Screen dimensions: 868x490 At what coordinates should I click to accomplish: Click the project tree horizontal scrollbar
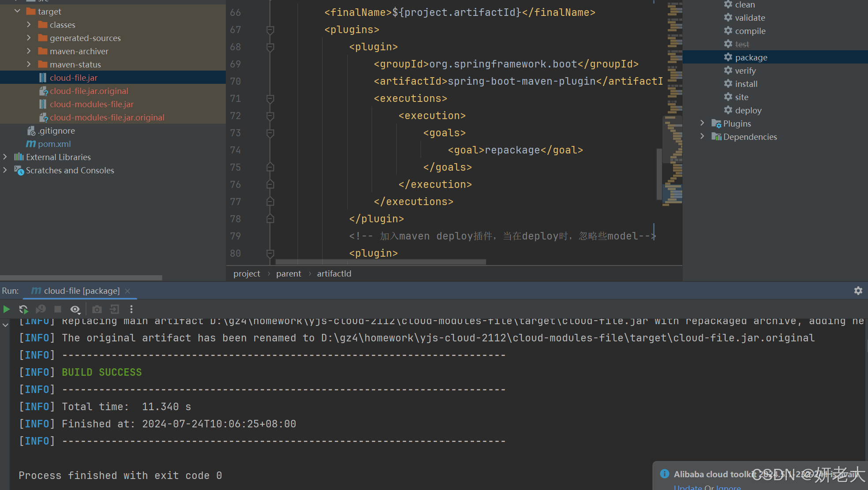coord(81,278)
